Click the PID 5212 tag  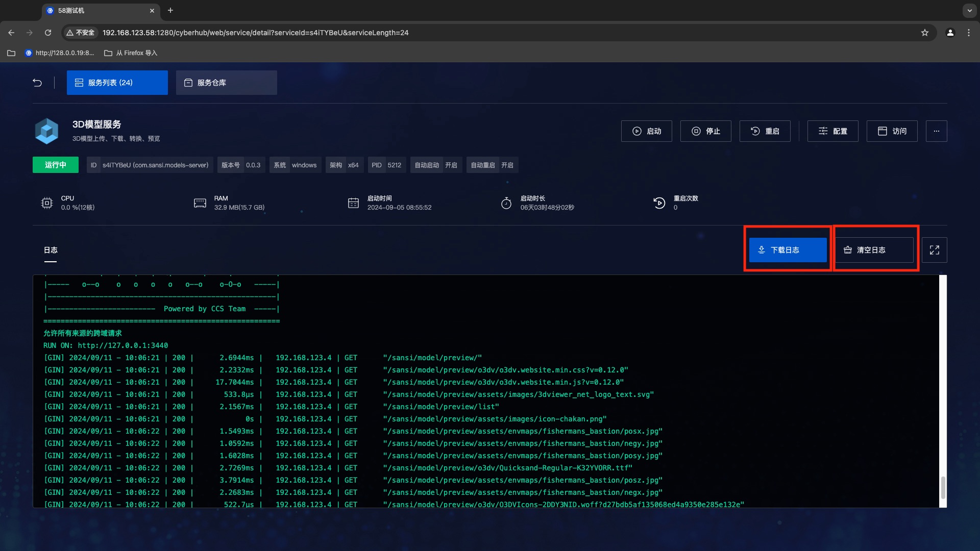pyautogui.click(x=386, y=165)
